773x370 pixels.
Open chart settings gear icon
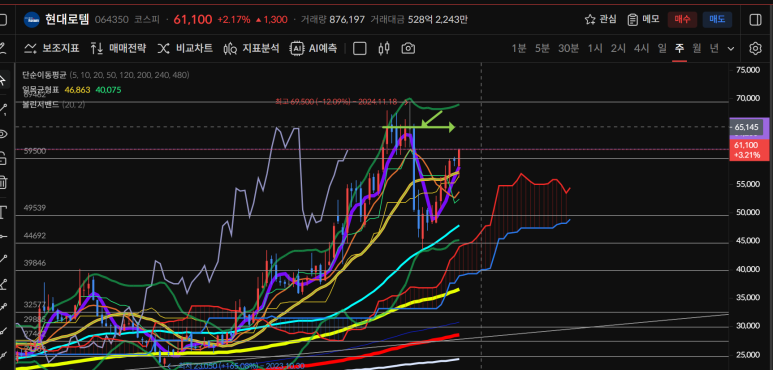[755, 48]
